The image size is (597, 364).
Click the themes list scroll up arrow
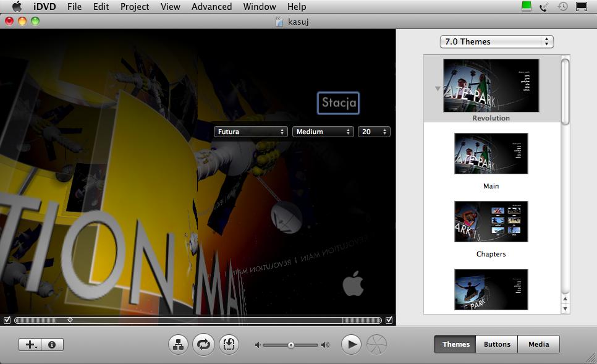pyautogui.click(x=565, y=299)
